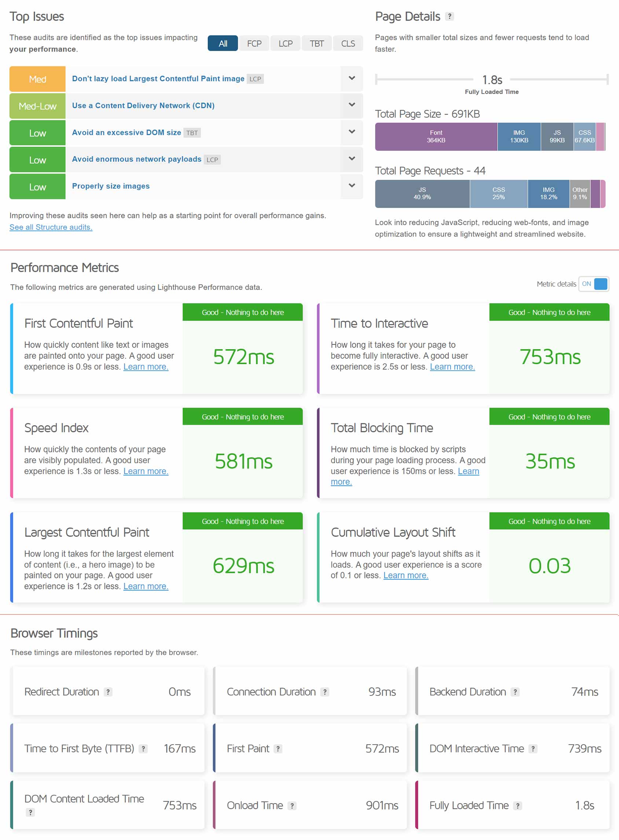
Task: Click the JS 40.9% requests segment
Action: coord(422,194)
